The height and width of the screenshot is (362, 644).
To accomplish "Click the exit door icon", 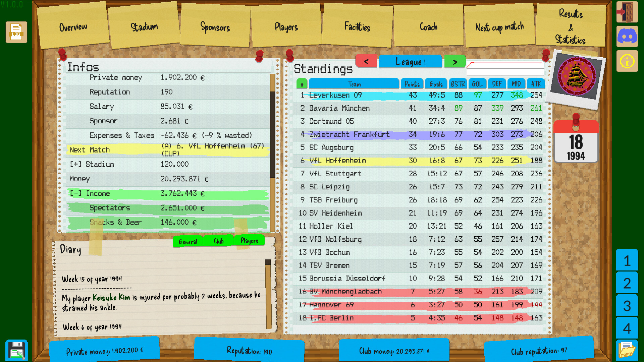I will tap(627, 12).
